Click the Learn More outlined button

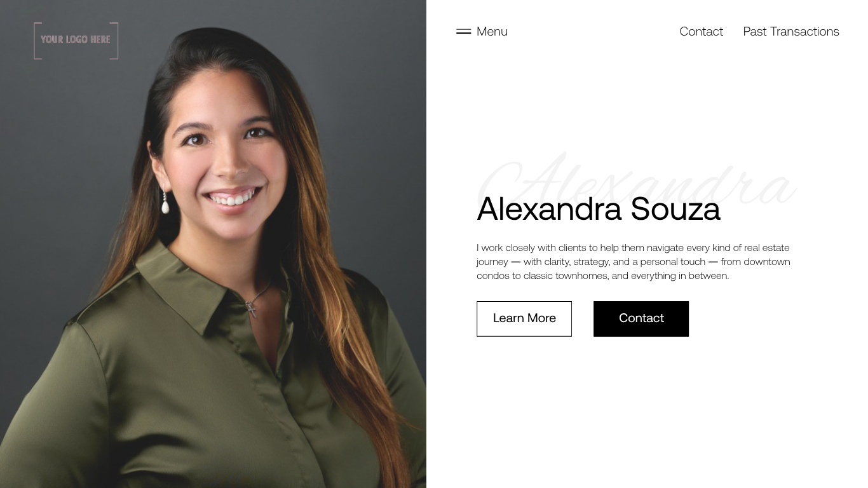click(524, 319)
